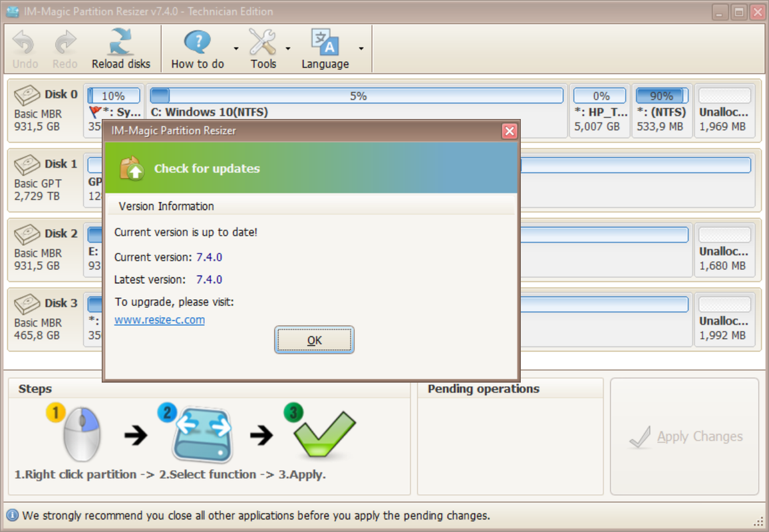
Task: Click the Apply Changes button
Action: pos(685,436)
